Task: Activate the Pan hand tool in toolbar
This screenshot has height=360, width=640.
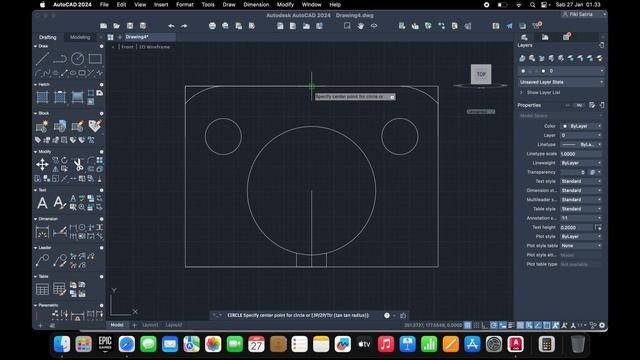Action: pos(360,26)
